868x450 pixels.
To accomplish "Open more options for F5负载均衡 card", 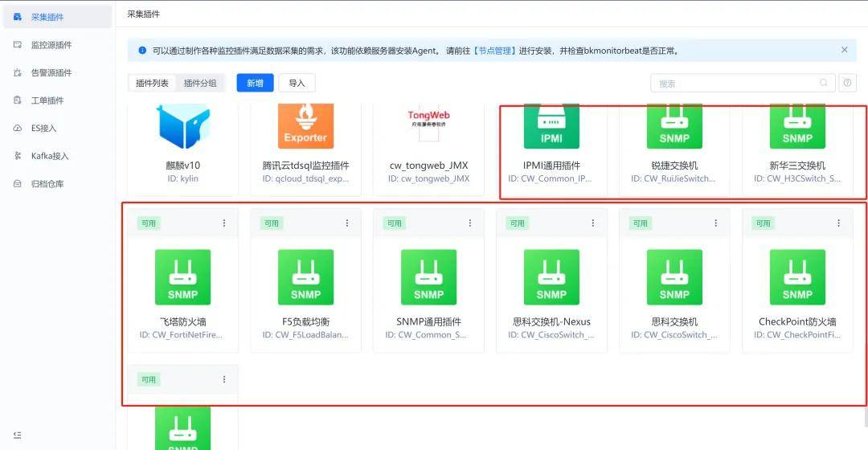I will (347, 223).
